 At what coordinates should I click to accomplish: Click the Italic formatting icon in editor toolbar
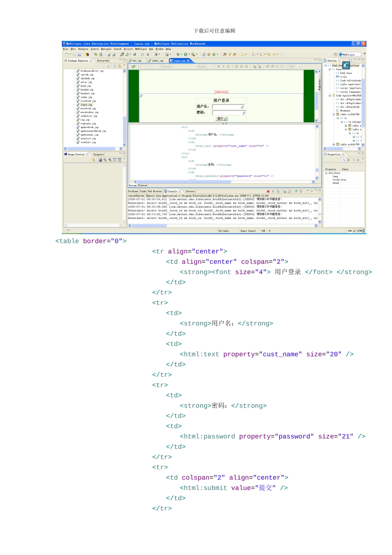point(223,66)
